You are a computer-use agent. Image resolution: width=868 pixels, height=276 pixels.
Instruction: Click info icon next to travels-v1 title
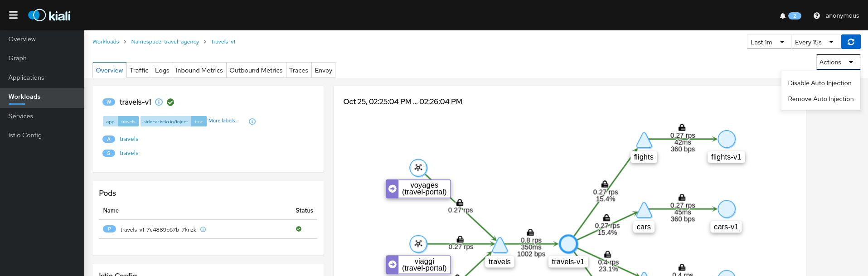click(159, 102)
